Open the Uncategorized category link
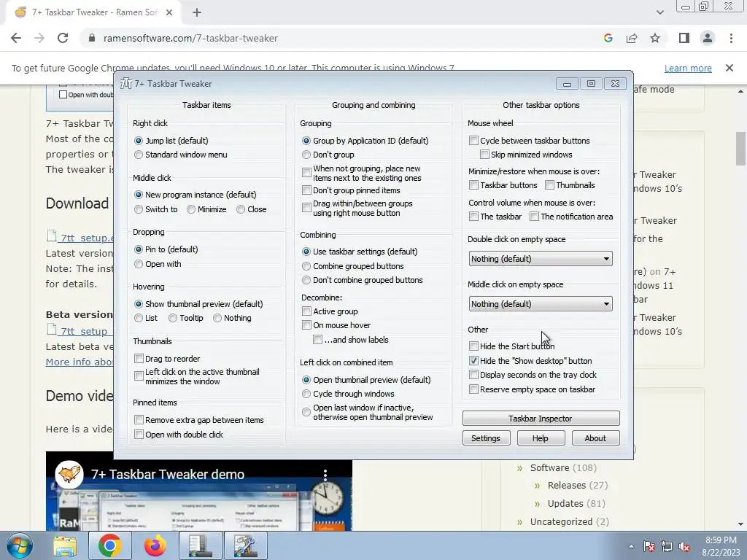This screenshot has width=747, height=560. [x=561, y=521]
